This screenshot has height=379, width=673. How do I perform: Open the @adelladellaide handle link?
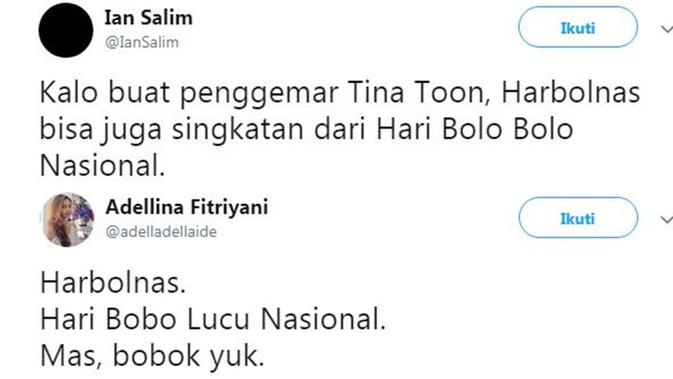(161, 232)
